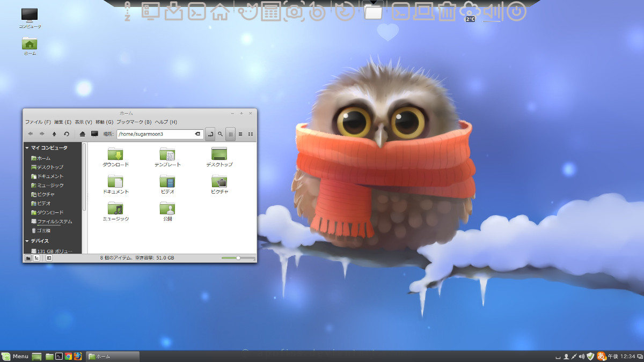
Task: Select the ドキュメント folder in file pane
Action: click(x=115, y=184)
